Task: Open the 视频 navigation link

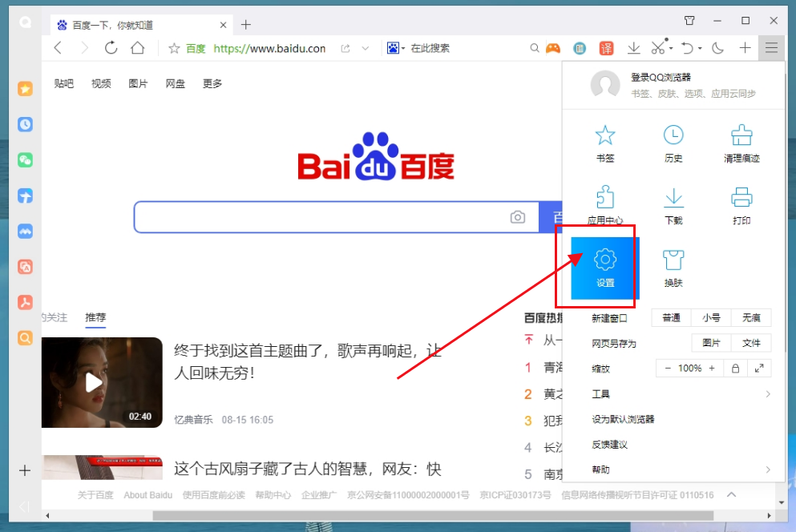Action: [101, 84]
